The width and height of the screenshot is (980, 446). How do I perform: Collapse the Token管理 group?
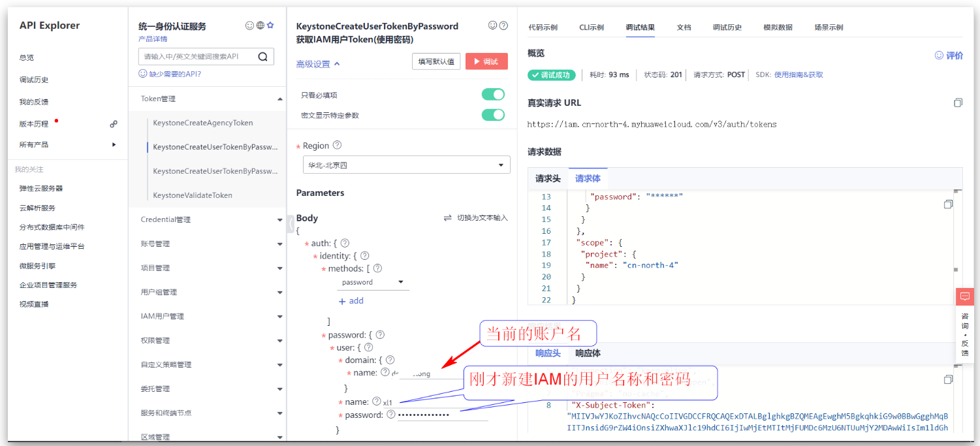(x=280, y=99)
